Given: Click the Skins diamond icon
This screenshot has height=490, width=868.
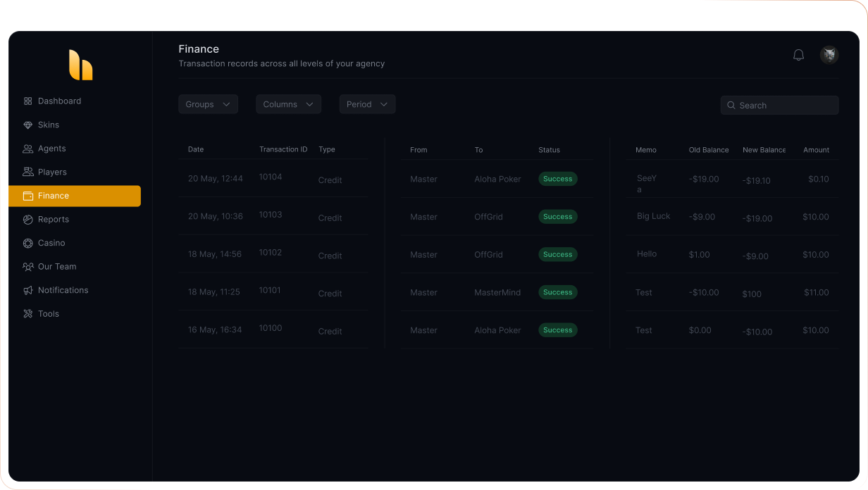Looking at the screenshot, I should 28,125.
